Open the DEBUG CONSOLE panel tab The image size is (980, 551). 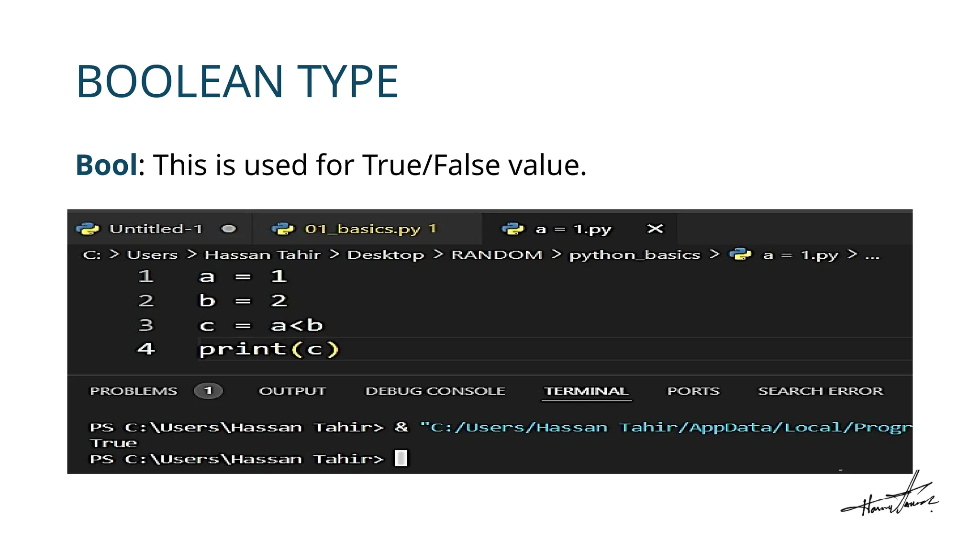435,391
